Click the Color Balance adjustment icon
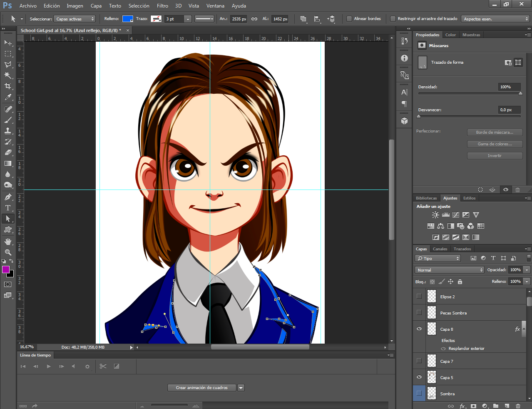532x409 pixels. click(441, 226)
